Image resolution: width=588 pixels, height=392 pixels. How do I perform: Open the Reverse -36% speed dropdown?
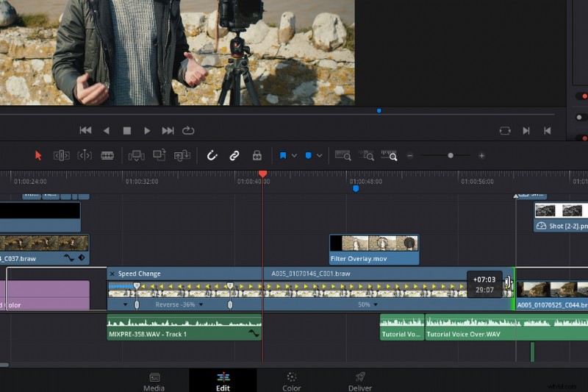point(201,304)
